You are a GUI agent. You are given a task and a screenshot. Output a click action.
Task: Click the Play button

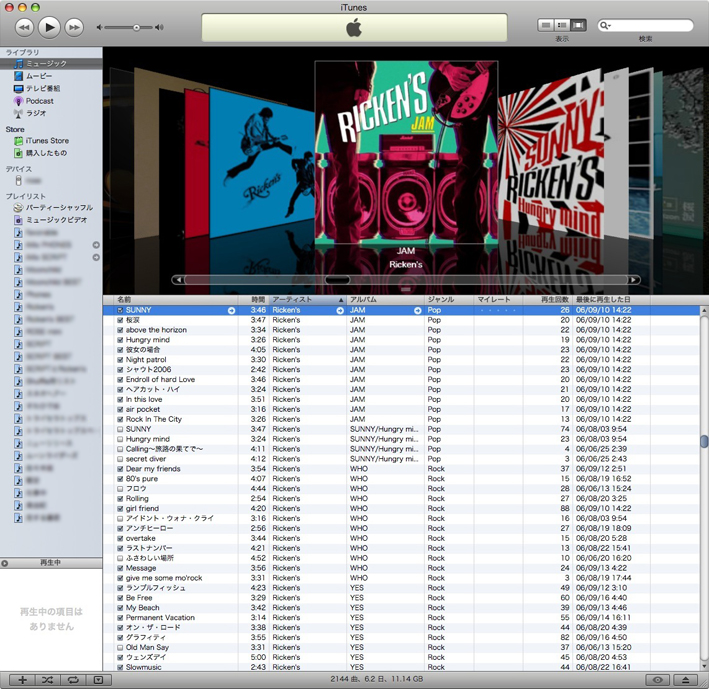(49, 28)
